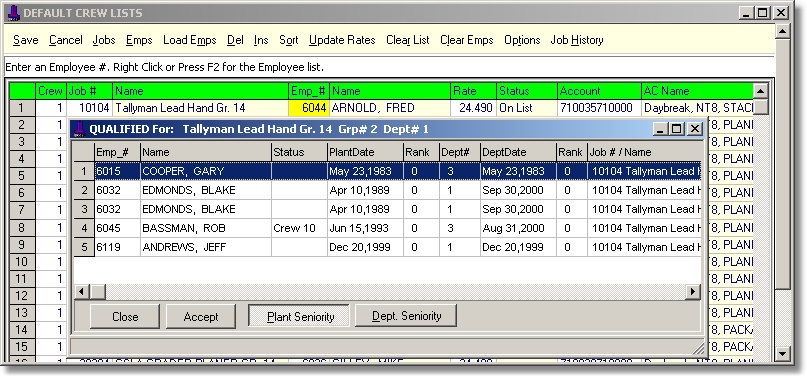Click the Ins menu item

261,40
